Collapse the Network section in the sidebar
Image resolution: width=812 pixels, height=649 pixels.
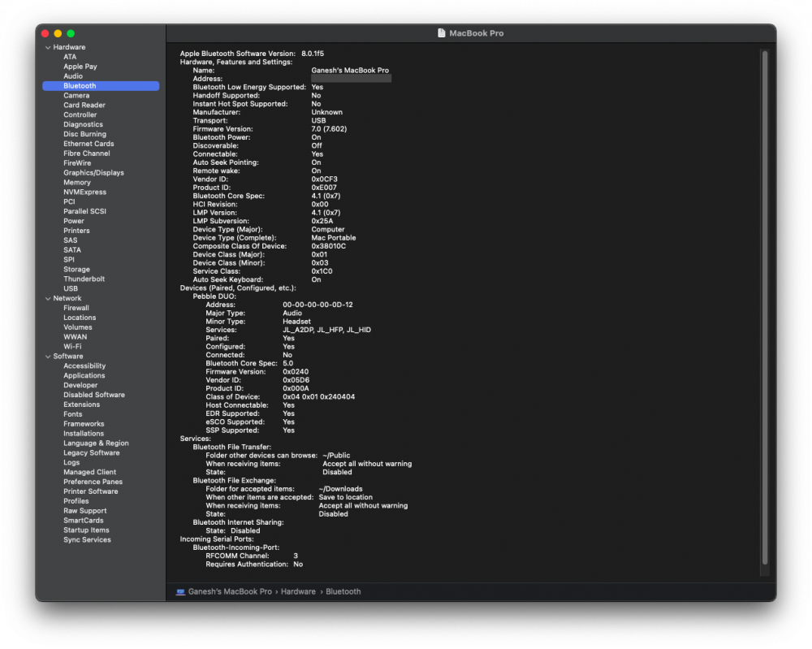click(x=48, y=298)
